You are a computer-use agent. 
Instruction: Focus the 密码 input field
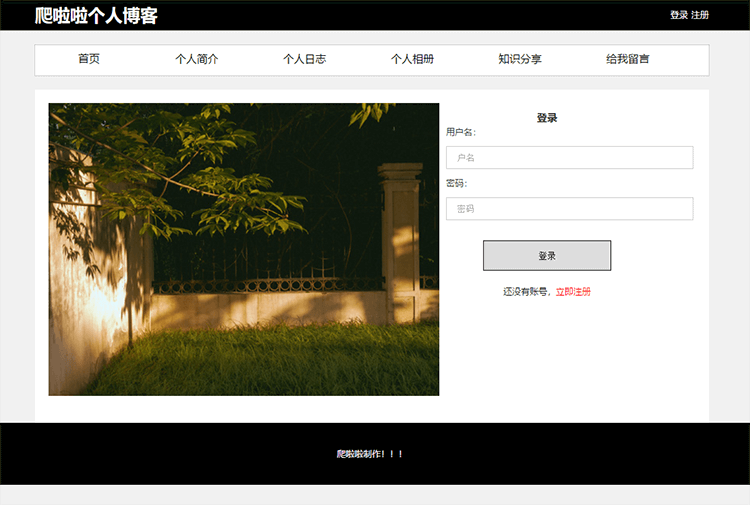coord(569,209)
